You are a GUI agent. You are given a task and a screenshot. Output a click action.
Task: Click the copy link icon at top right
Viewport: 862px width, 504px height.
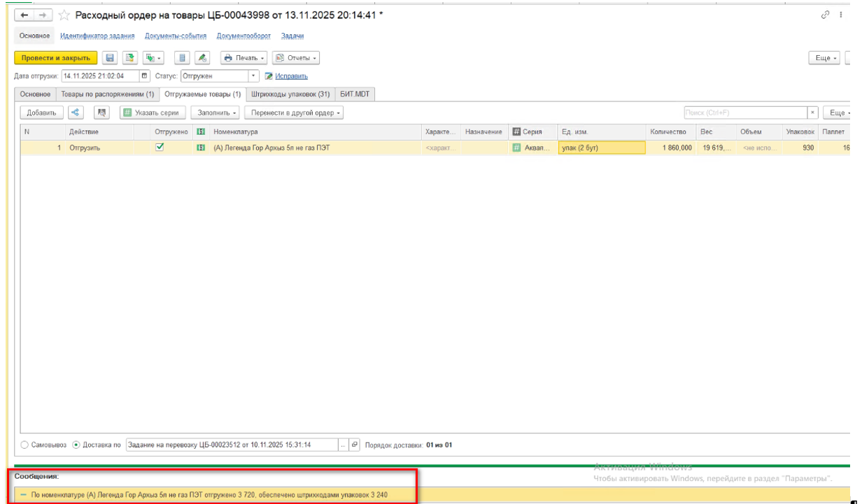[x=825, y=15]
